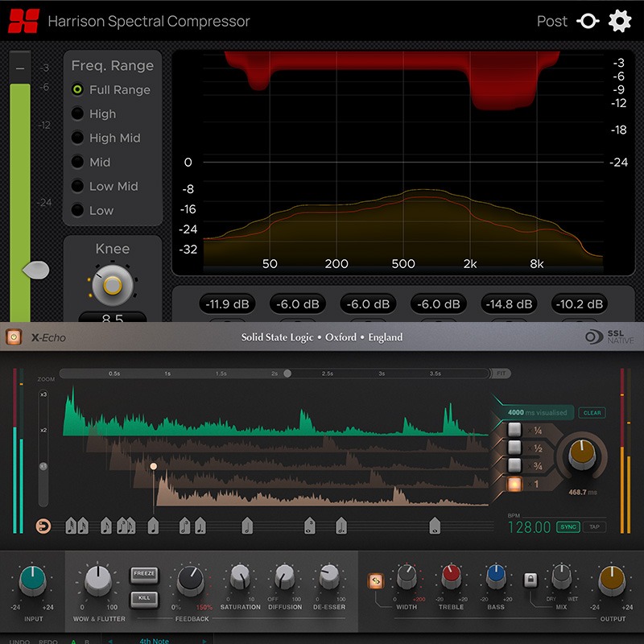This screenshot has height=644, width=644.
Task: Click the 2k frequency label on the graph
Action: click(470, 264)
